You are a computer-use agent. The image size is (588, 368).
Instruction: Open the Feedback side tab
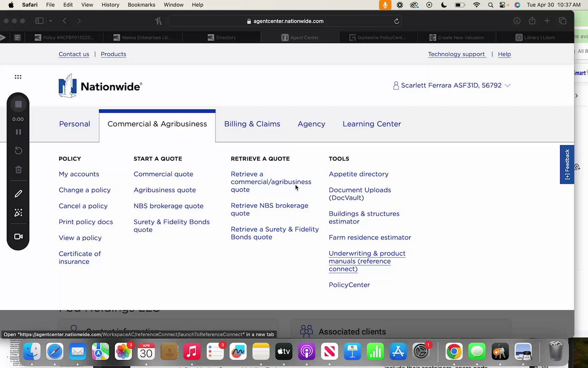[567, 164]
